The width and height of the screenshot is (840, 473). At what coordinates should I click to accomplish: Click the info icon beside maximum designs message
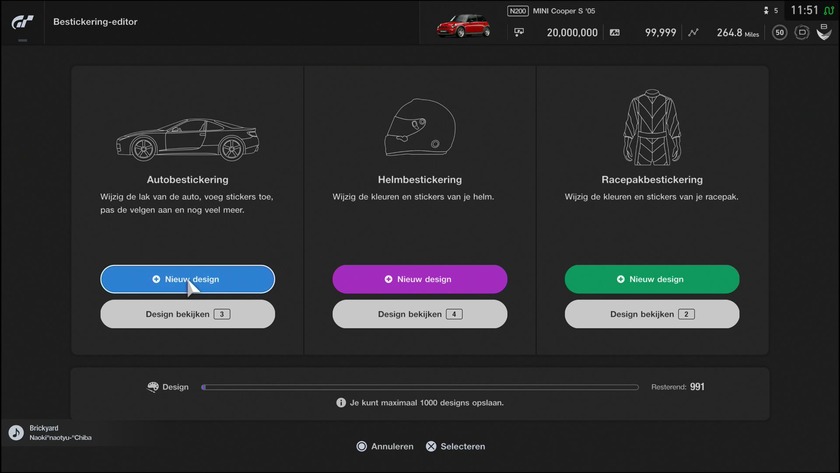tap(341, 403)
